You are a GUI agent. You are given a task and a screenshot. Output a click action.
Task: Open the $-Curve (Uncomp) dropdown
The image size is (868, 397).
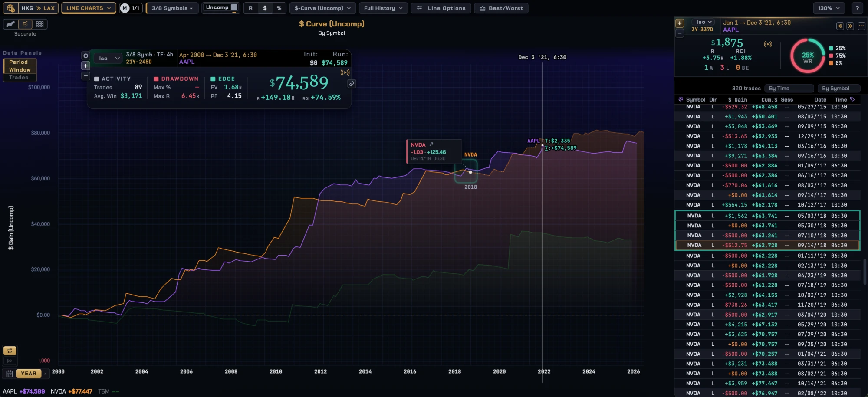[x=322, y=8]
